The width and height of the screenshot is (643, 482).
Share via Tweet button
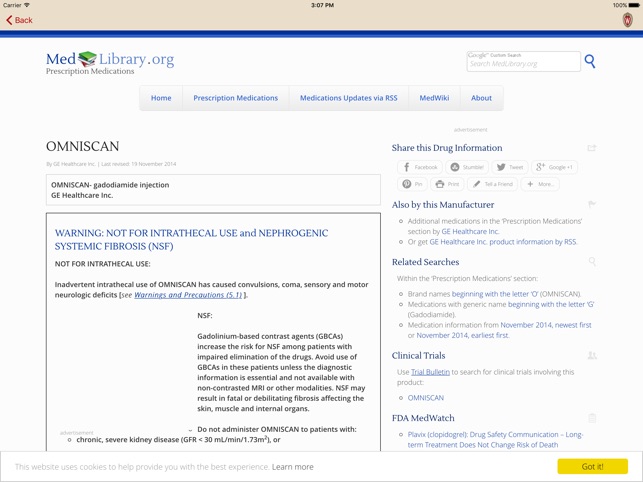[510, 167]
